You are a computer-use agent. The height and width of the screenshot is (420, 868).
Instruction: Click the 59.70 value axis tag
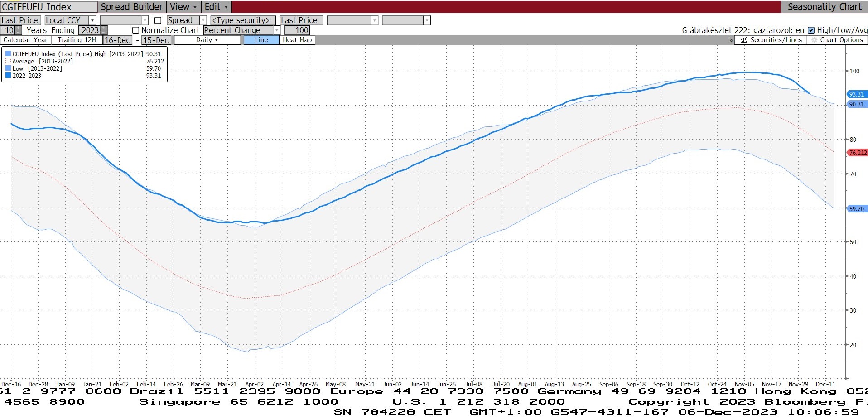857,209
